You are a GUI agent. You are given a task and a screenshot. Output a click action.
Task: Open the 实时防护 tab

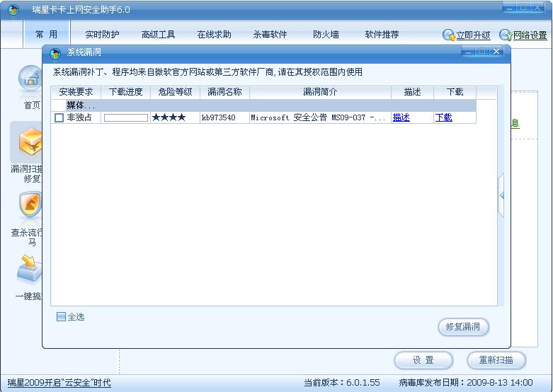click(102, 35)
